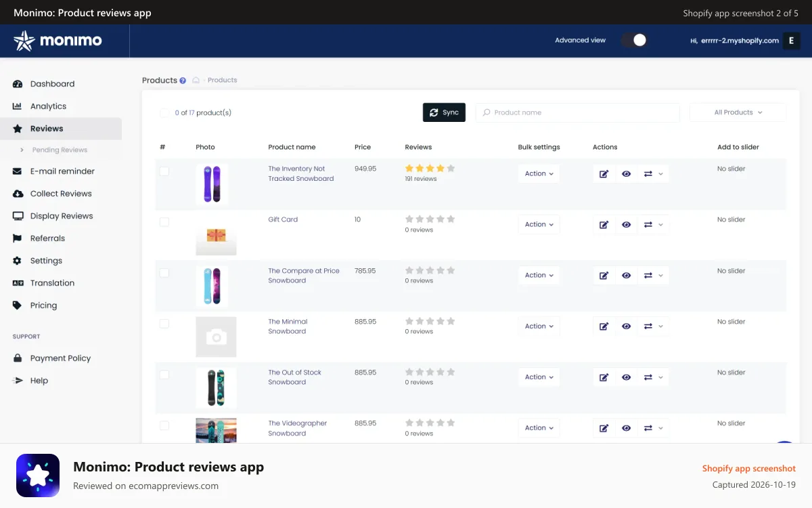
Task: Click the Products breadcrumb link
Action: [222, 80]
